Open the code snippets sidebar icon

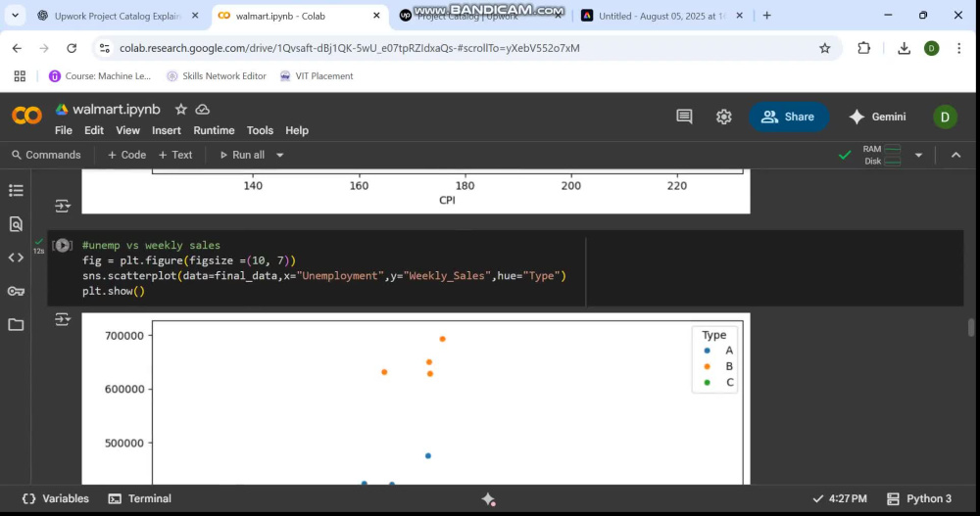(x=16, y=258)
